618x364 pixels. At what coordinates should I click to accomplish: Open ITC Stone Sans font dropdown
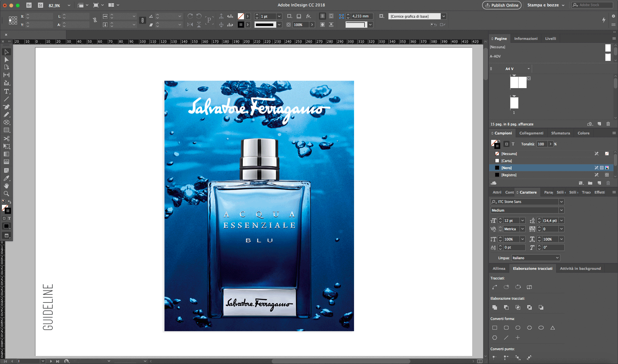coord(561,202)
